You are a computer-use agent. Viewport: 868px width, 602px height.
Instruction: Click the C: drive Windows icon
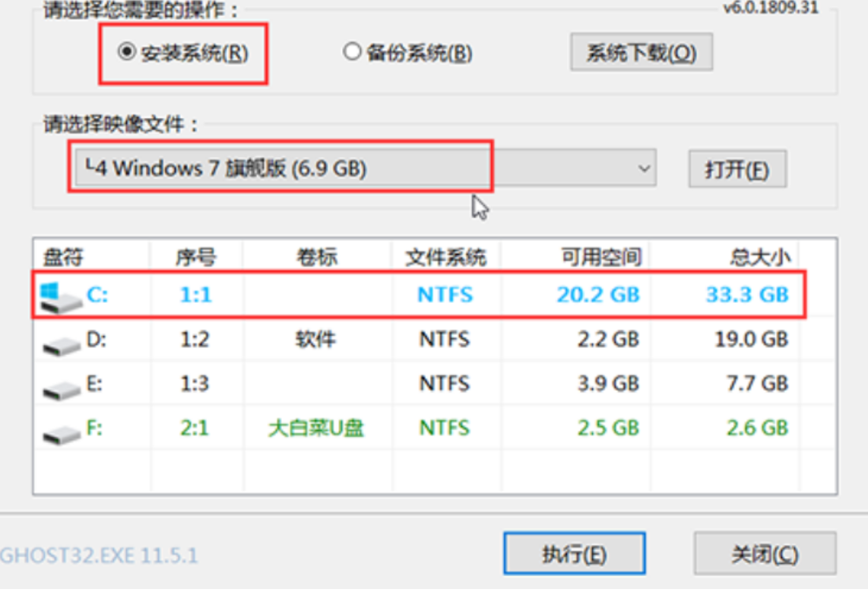pyautogui.click(x=60, y=296)
